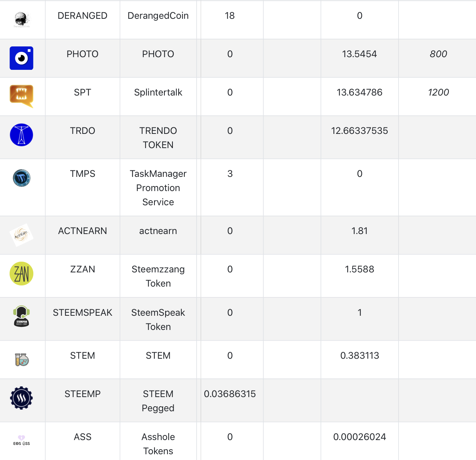Click the DerangedCoin skull token icon
476x460 pixels.
pos(21,19)
